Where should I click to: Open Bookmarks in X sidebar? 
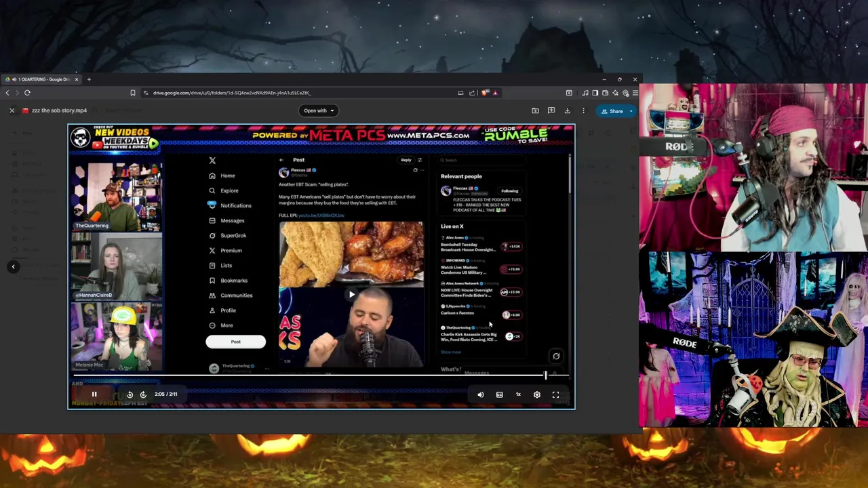pyautogui.click(x=228, y=280)
